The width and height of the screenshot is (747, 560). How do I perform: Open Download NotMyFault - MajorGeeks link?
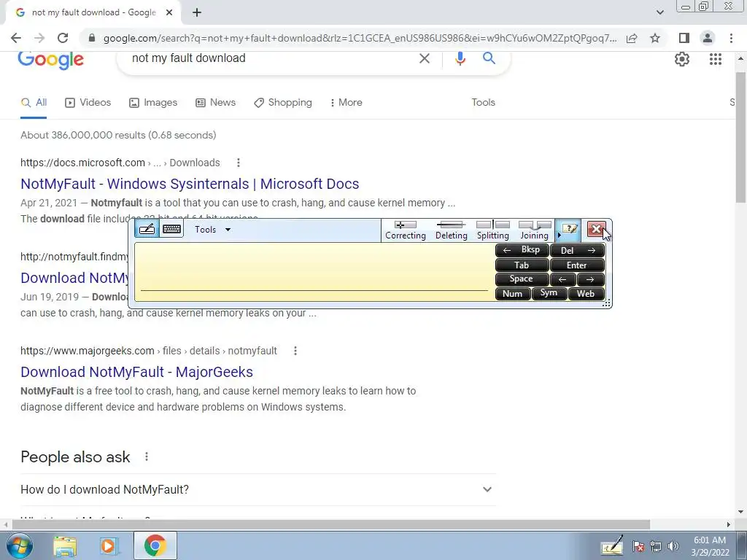(x=136, y=372)
